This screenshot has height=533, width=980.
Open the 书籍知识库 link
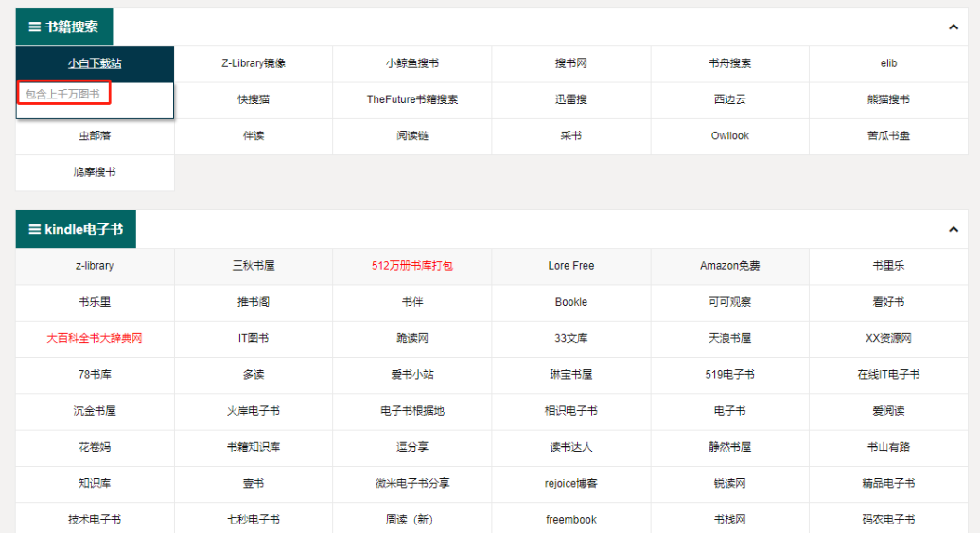click(x=254, y=447)
